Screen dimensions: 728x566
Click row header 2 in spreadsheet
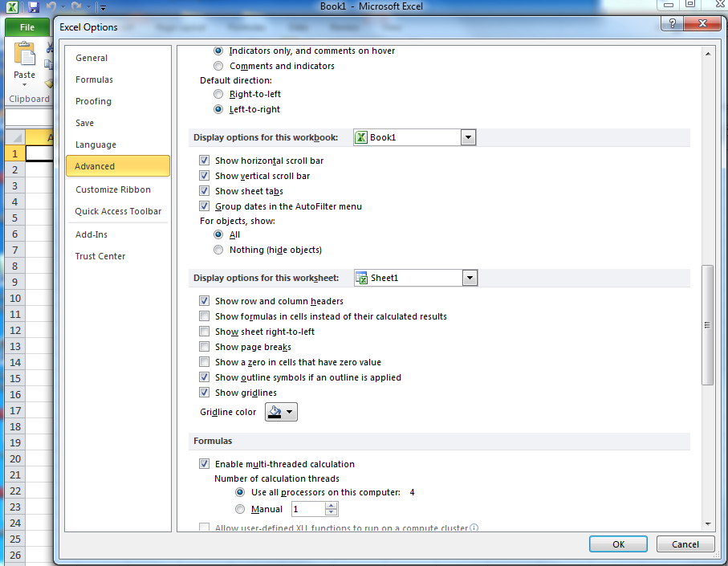point(15,170)
